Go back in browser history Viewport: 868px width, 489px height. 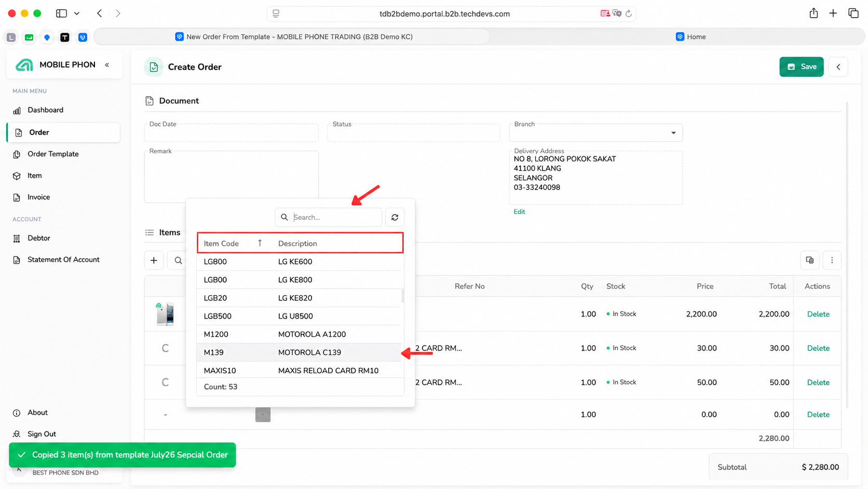click(99, 14)
